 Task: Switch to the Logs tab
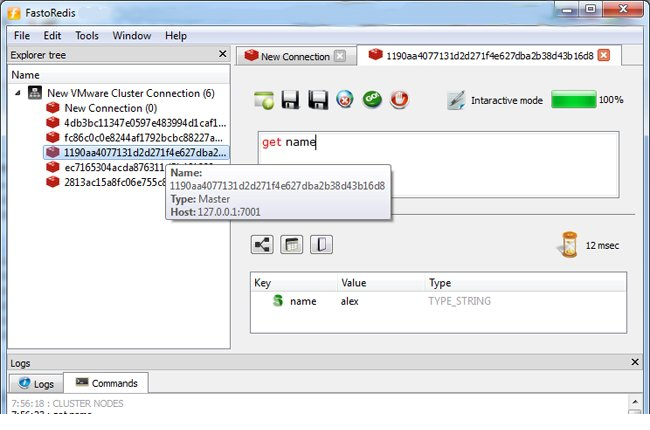point(36,383)
